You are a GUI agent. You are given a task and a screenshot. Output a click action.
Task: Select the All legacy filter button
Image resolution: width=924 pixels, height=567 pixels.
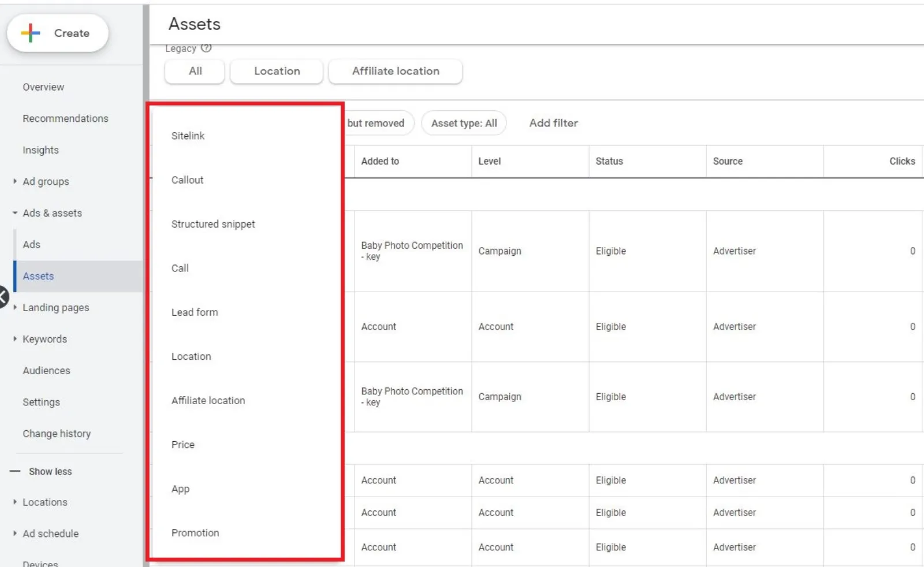tap(195, 71)
